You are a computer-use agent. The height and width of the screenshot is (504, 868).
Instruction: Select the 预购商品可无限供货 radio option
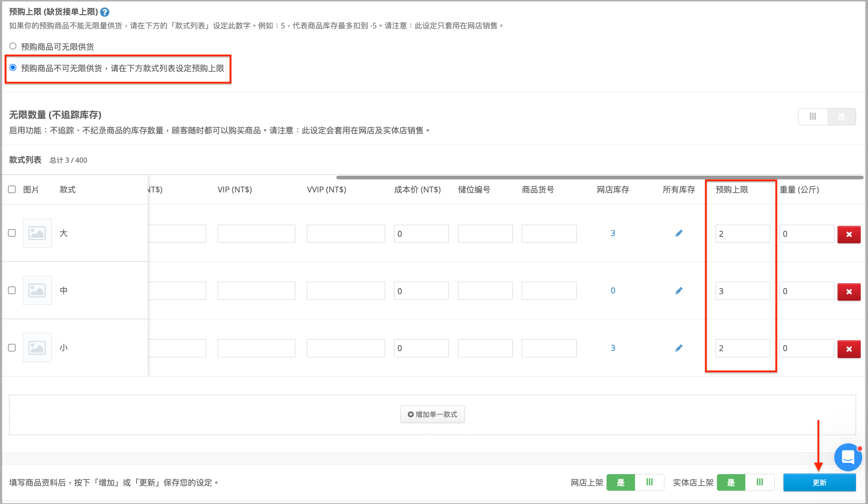pyautogui.click(x=13, y=46)
